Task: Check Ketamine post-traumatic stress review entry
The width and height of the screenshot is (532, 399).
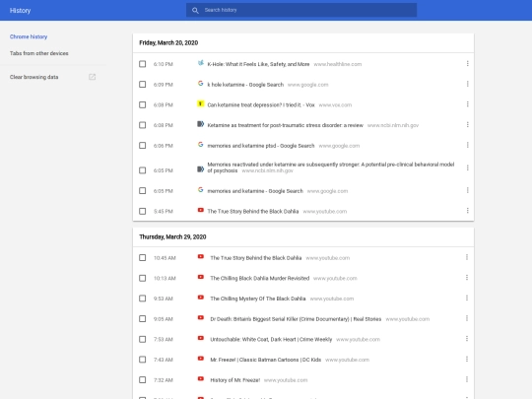Action: coord(143,125)
